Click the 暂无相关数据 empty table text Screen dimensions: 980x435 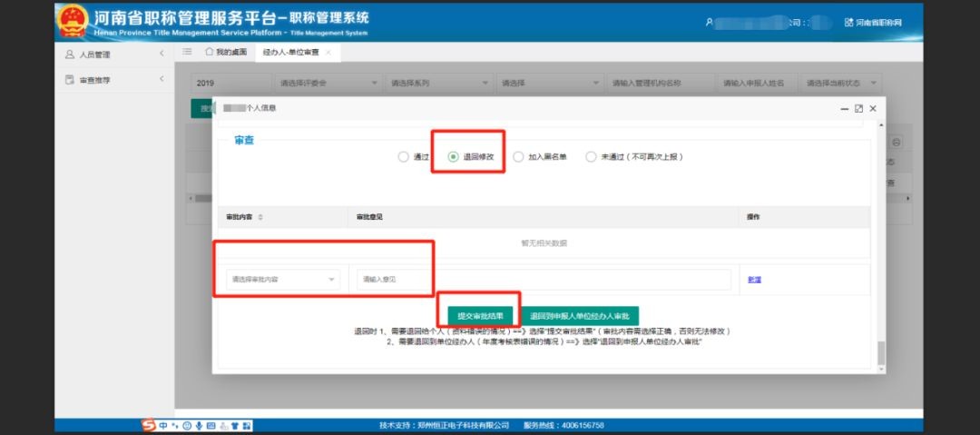coord(544,243)
